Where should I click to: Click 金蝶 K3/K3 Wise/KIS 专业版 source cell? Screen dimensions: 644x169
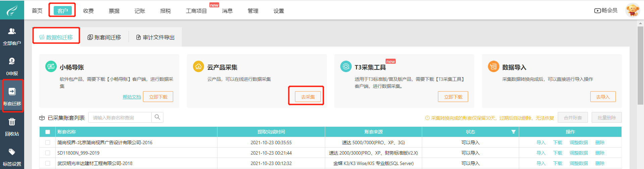pos(374,163)
